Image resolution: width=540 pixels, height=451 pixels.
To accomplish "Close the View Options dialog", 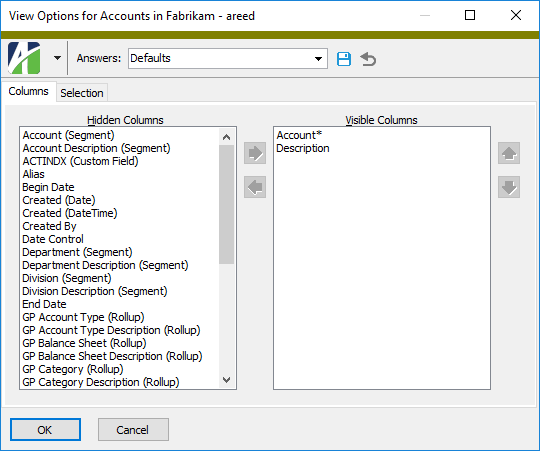I will 516,15.
